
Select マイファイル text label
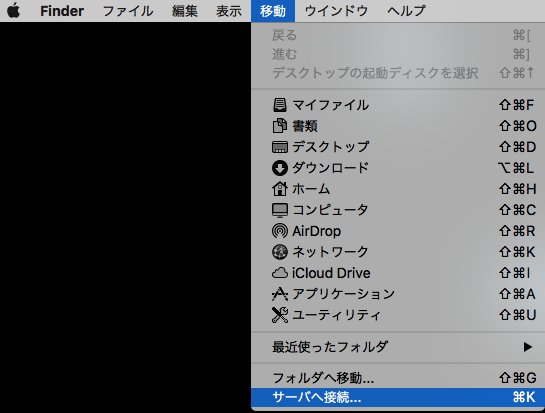point(331,105)
